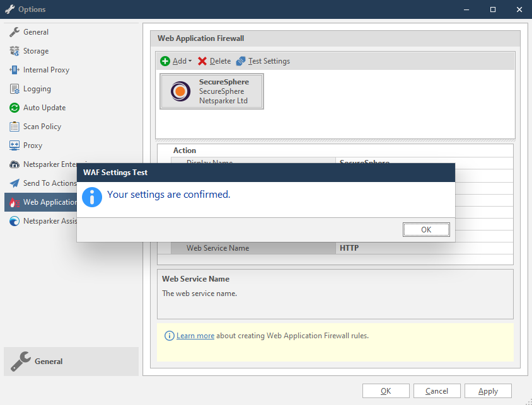This screenshot has height=405, width=532.
Task: Select the SecureSphere WAF entry
Action: click(212, 91)
